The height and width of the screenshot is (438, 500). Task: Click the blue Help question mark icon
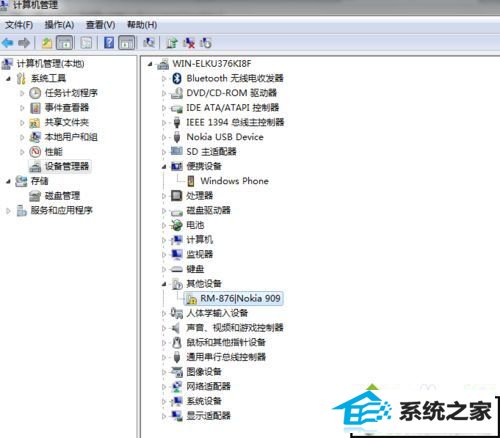(x=109, y=43)
